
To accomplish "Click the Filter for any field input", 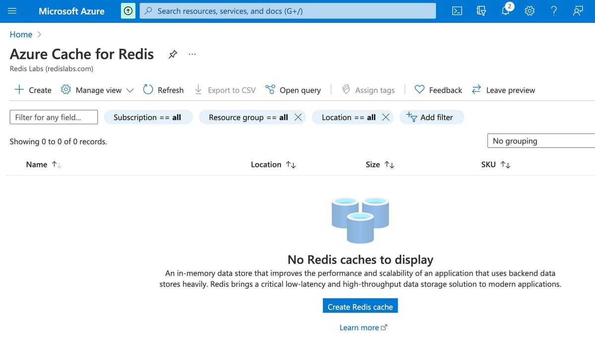I will pyautogui.click(x=53, y=117).
